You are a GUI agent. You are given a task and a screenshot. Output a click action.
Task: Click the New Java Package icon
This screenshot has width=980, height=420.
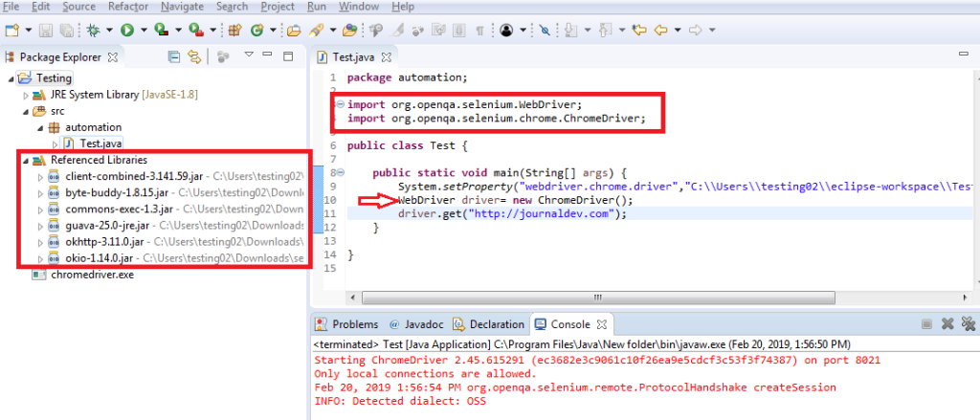[x=234, y=31]
